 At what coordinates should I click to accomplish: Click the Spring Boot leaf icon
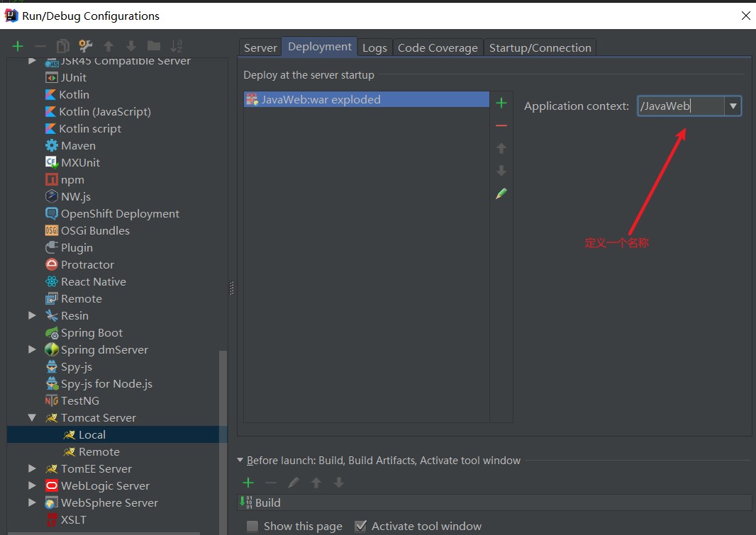click(52, 333)
